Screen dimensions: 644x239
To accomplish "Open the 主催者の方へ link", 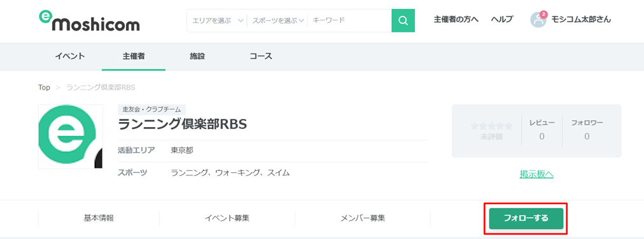I will [456, 19].
